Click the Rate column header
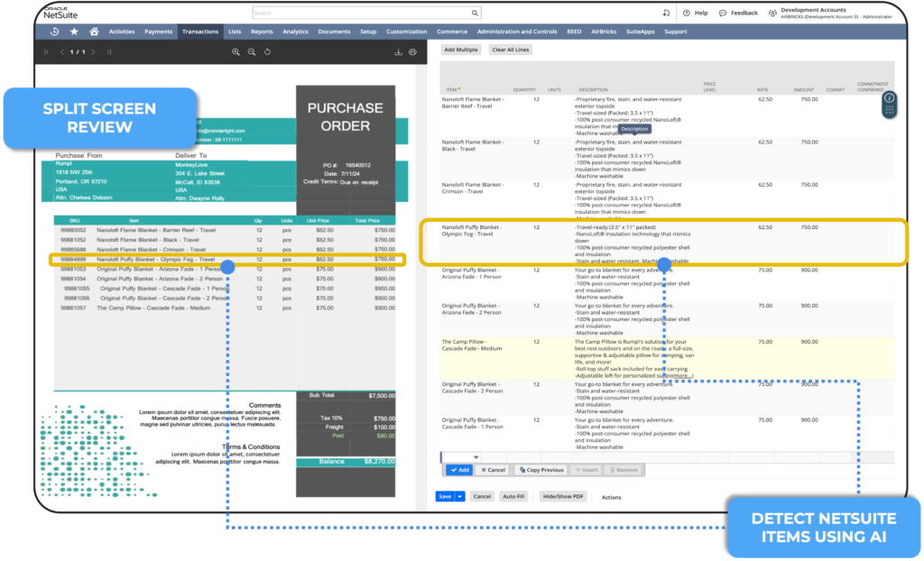924x561 pixels. click(762, 90)
